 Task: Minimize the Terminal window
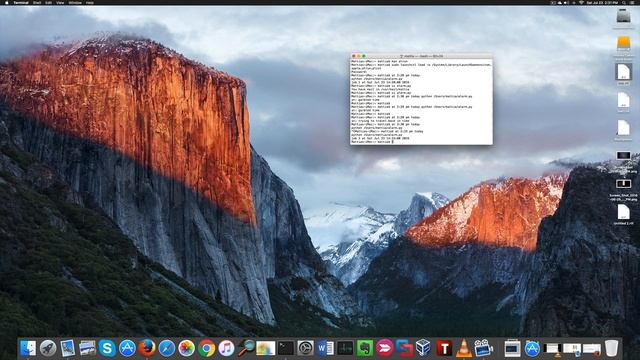pyautogui.click(x=359, y=56)
